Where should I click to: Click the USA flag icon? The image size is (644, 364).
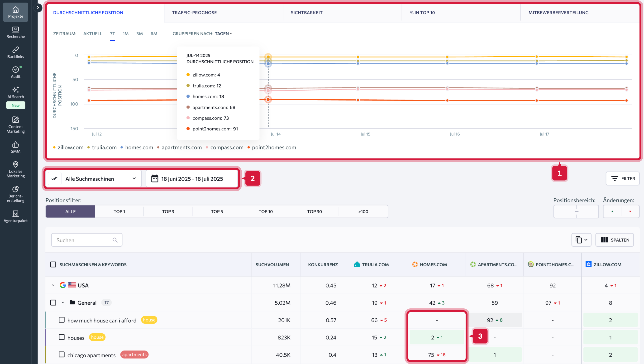[72, 285]
